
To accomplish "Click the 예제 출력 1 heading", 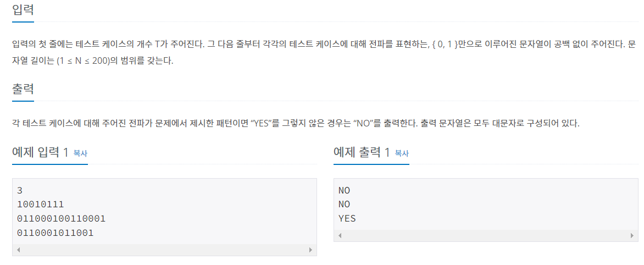I will (x=362, y=152).
